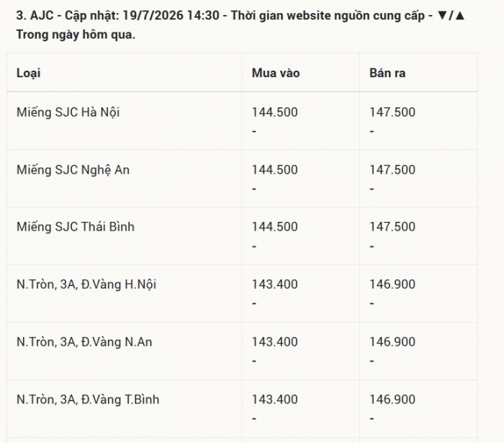This screenshot has height=443, width=504.
Task: Click H.Nội ring buy price 143.400
Action: (x=275, y=285)
